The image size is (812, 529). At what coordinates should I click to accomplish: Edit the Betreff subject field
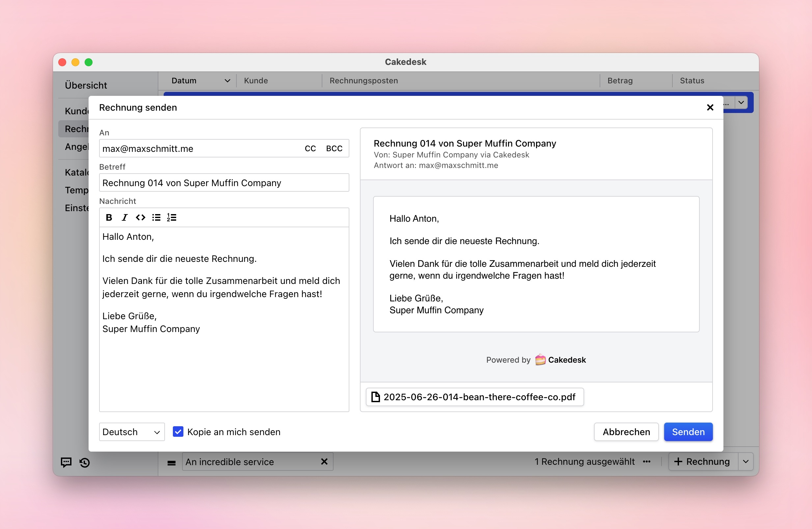tap(224, 182)
